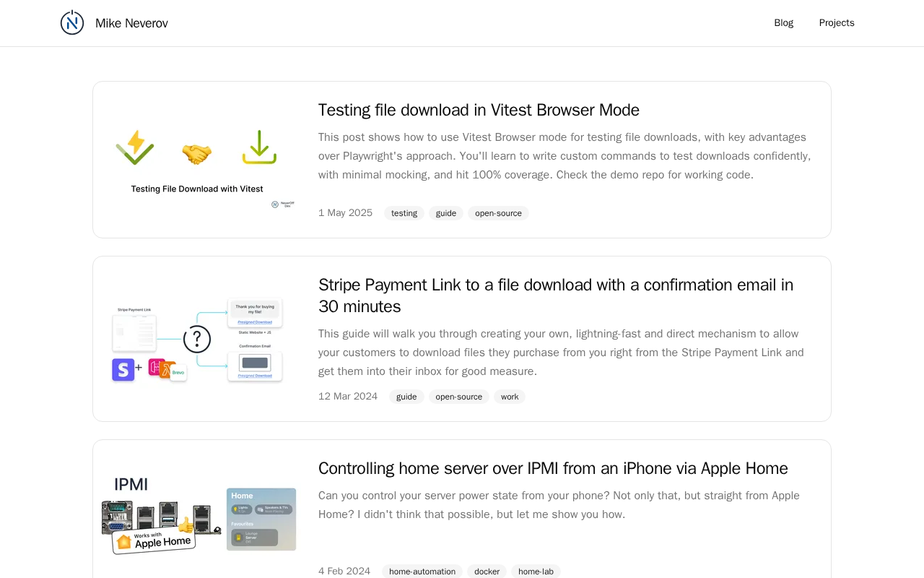Open the Stripe Payment Link post title

point(556,296)
